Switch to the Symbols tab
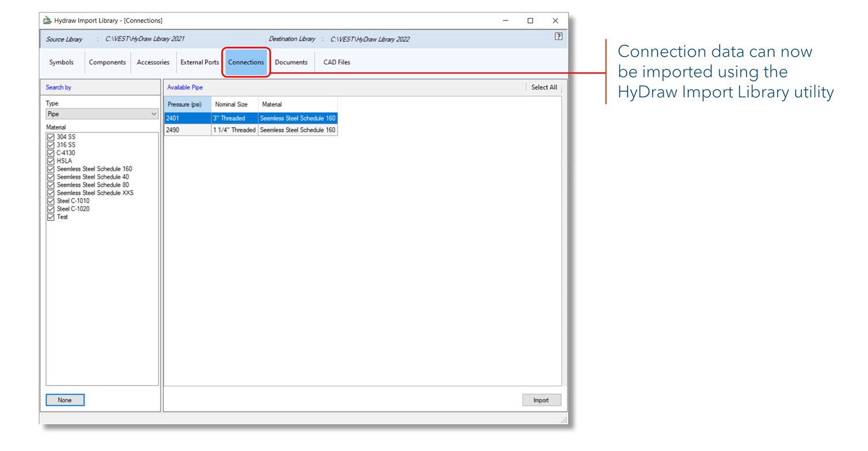The height and width of the screenshot is (451, 868). 61,63
